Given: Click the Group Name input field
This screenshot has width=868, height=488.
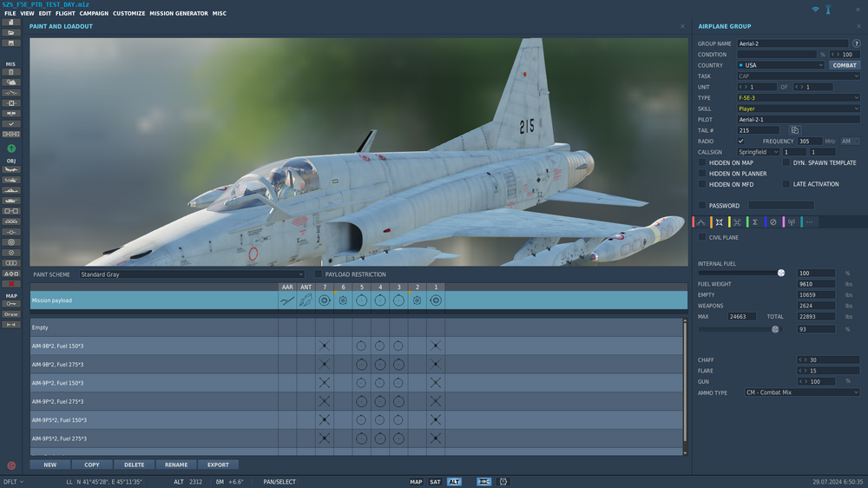Looking at the screenshot, I should pyautogui.click(x=792, y=43).
